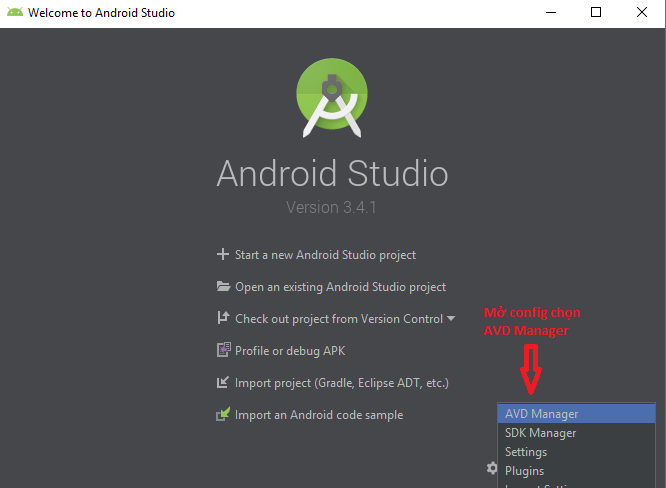Minimize the Welcome to Android Studio window

[x=551, y=12]
